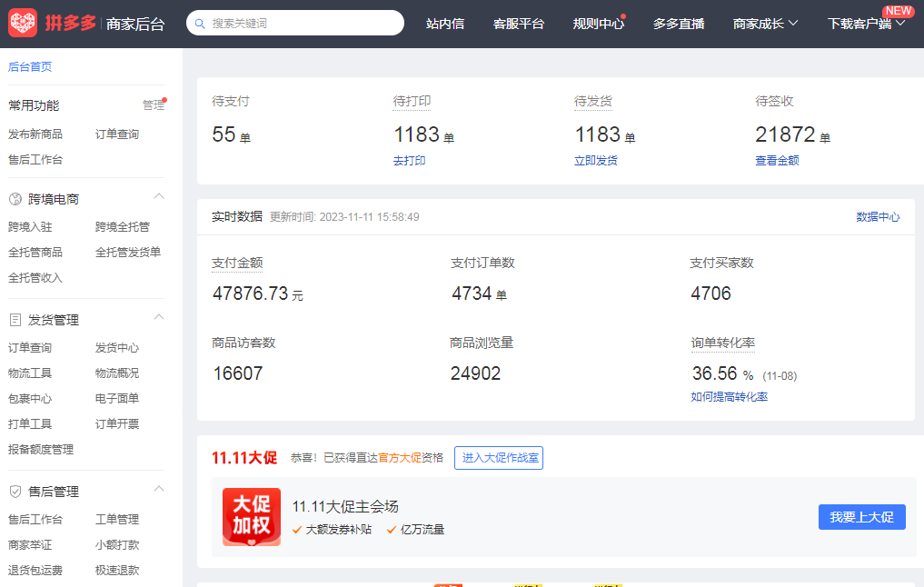Viewport: 924px width, 587px height.
Task: Open the 商家成长 dropdown menu
Action: 761,24
